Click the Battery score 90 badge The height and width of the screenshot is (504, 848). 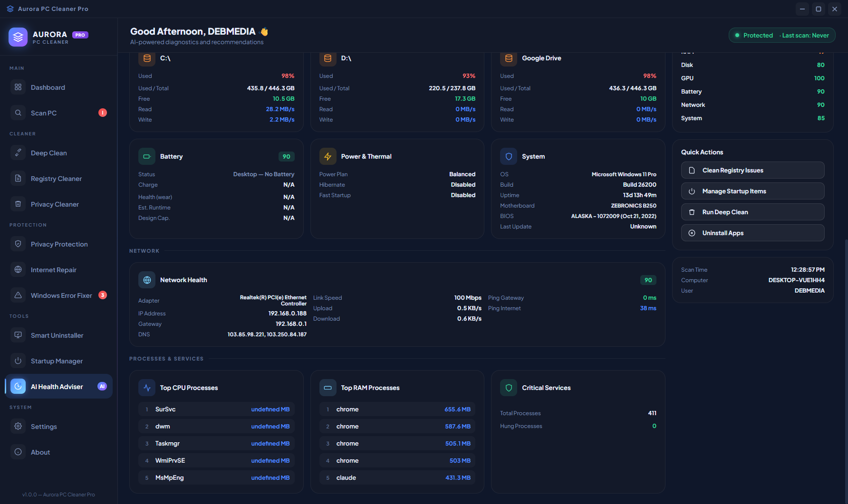coord(286,156)
